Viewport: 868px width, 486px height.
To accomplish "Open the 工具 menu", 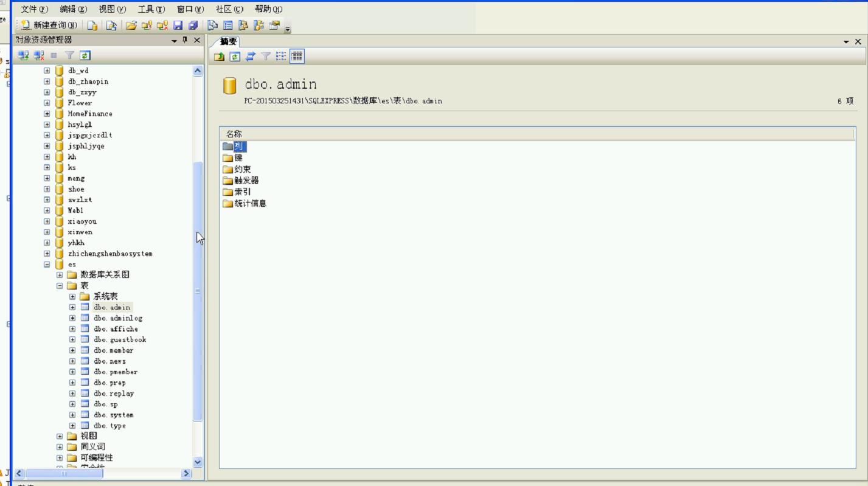I will click(151, 9).
